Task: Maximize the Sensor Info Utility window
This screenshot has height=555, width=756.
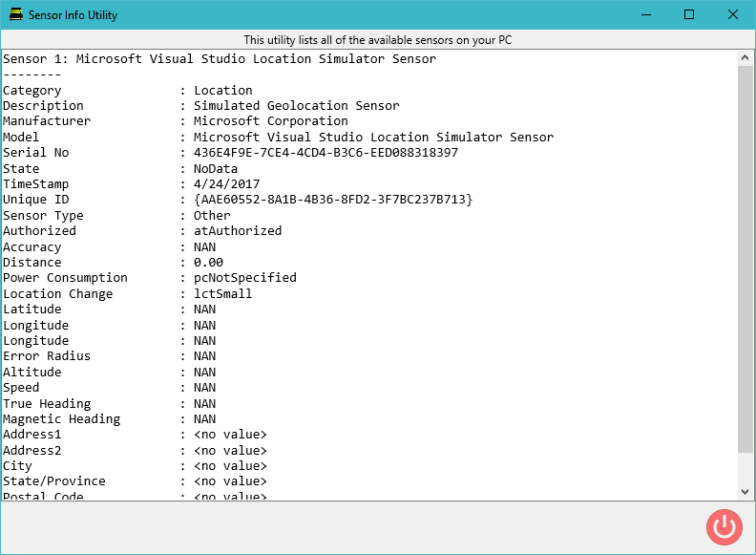Action: point(689,14)
